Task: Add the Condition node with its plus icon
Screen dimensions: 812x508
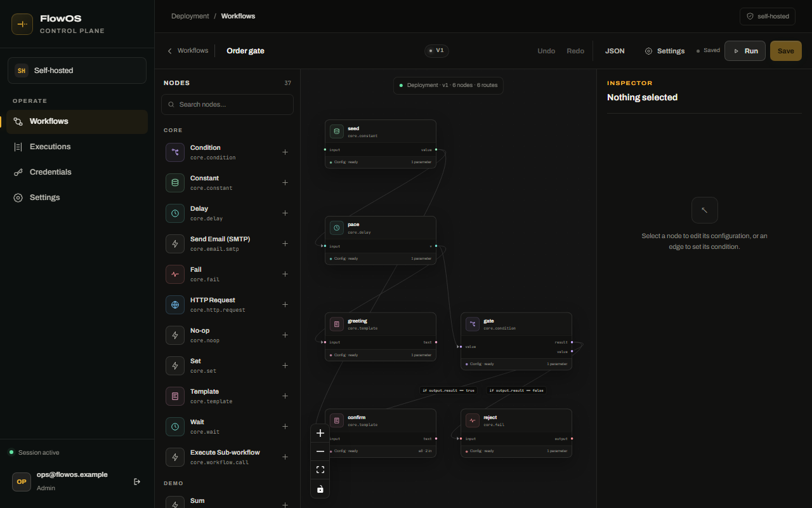Action: point(285,152)
